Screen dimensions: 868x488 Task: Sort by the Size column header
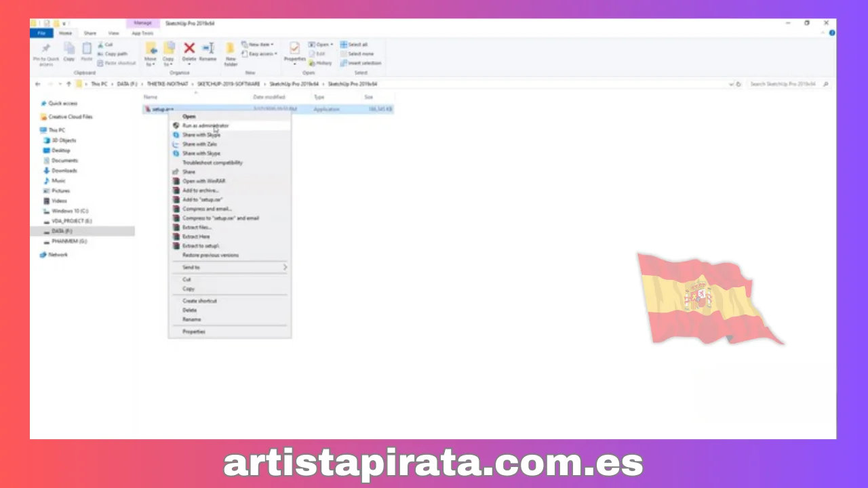(369, 98)
